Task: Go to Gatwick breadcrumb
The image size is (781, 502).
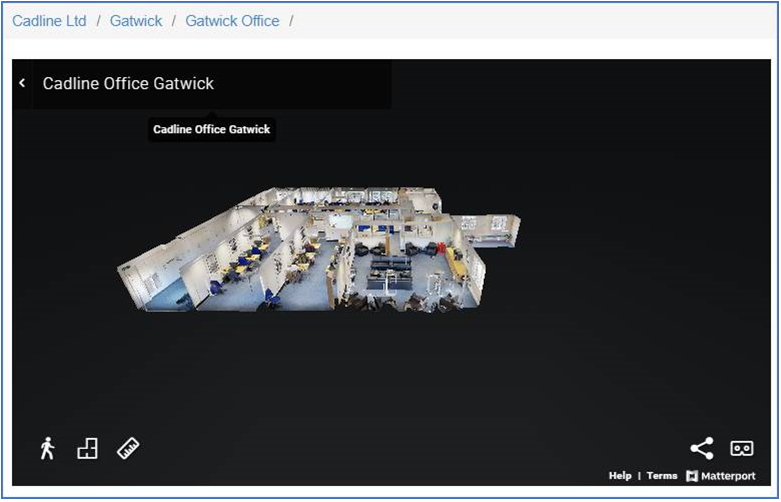Action: click(136, 21)
